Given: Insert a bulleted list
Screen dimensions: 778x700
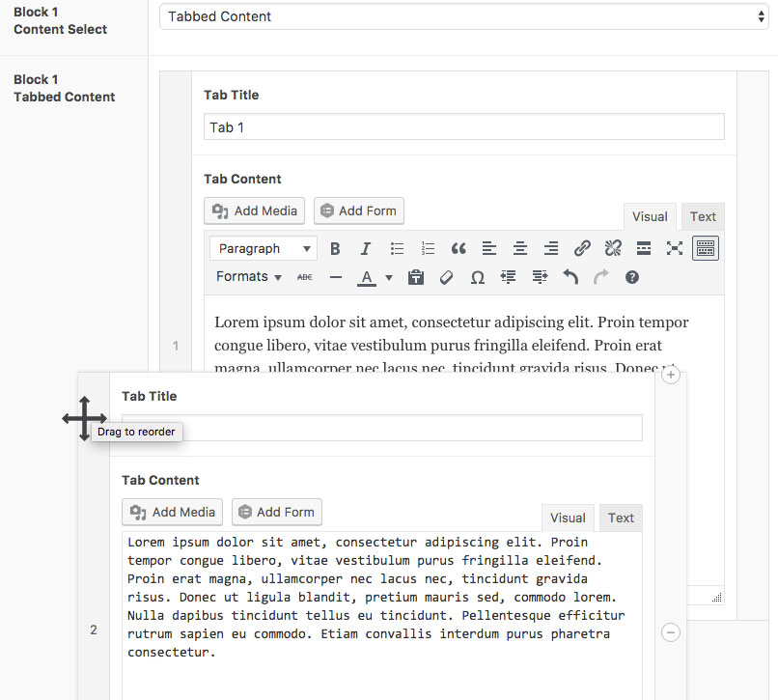Looking at the screenshot, I should 397,248.
